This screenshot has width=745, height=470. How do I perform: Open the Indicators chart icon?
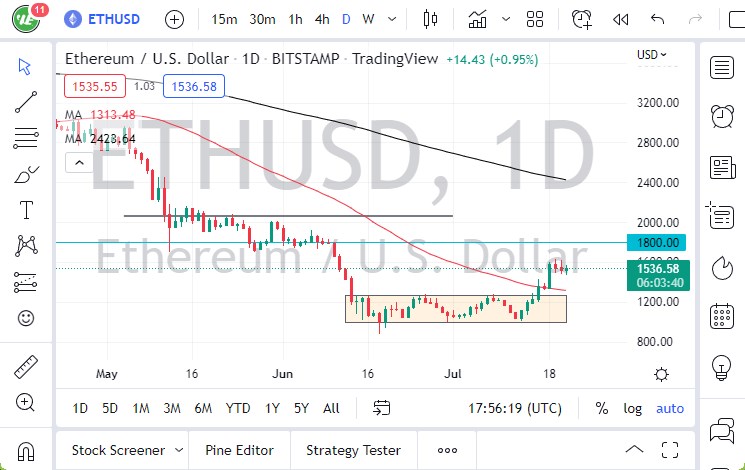(478, 19)
